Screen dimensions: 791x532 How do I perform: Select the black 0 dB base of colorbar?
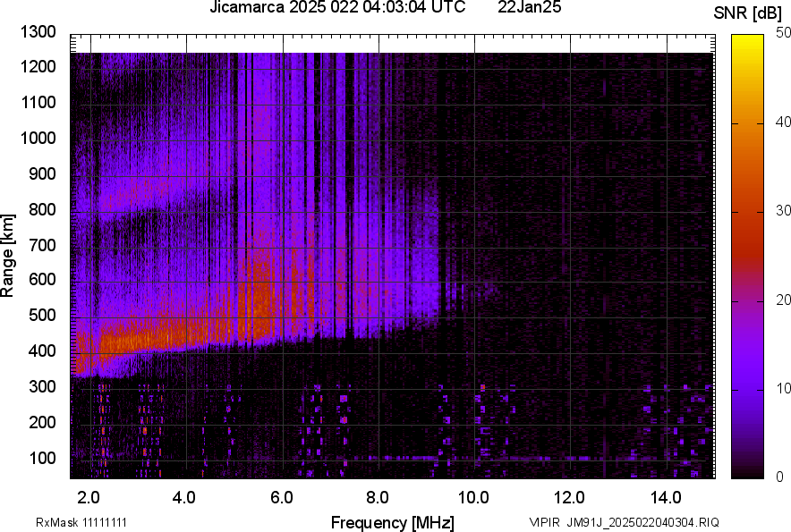(747, 472)
